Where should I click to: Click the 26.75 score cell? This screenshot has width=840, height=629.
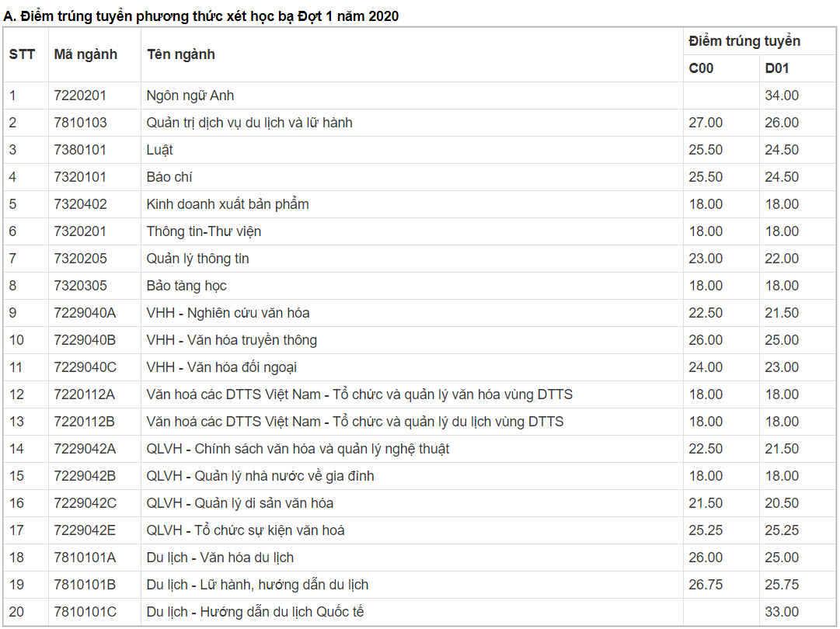tap(706, 585)
